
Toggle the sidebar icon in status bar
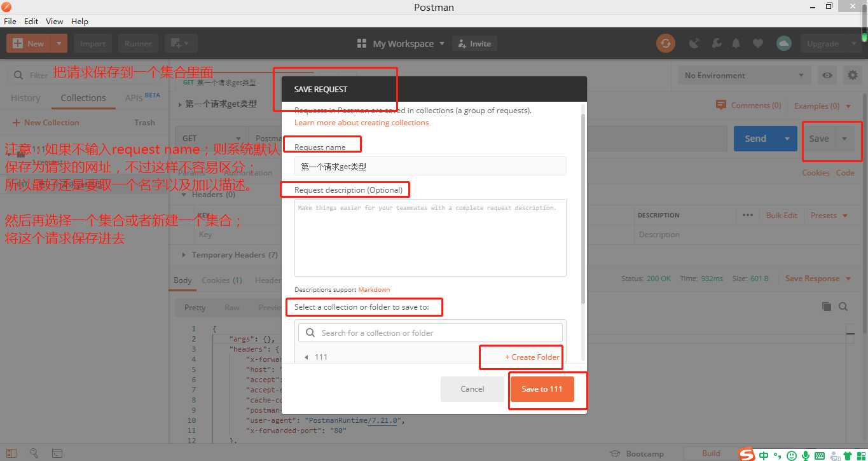13,453
